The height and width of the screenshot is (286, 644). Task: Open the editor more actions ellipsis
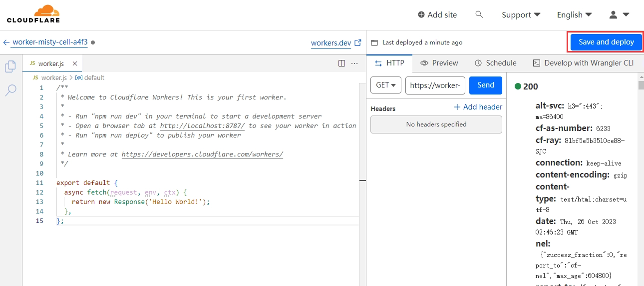[354, 63]
